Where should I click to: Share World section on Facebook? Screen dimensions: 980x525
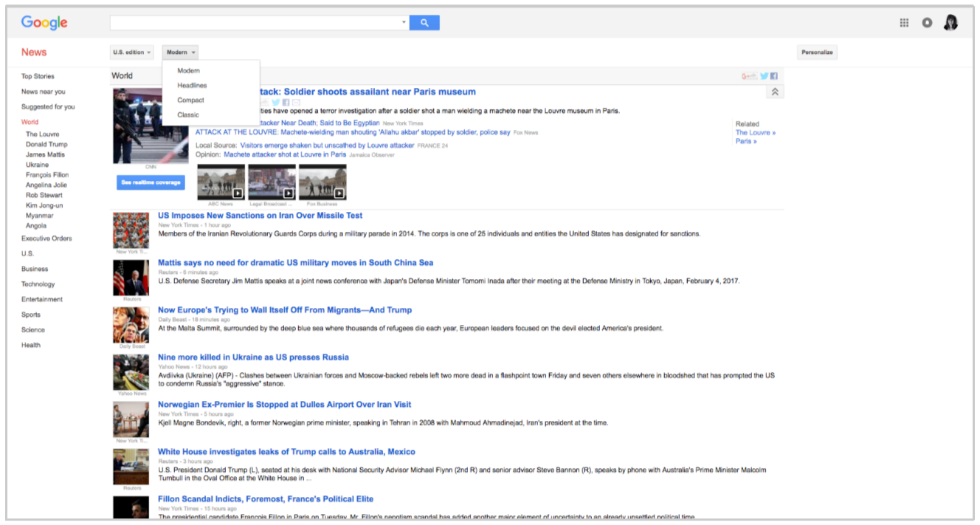[774, 76]
